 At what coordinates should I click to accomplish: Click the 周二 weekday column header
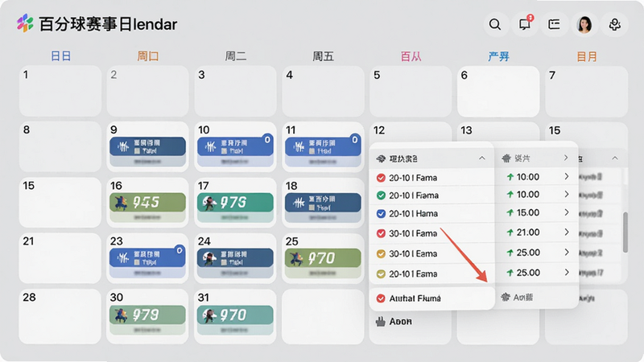coord(236,56)
